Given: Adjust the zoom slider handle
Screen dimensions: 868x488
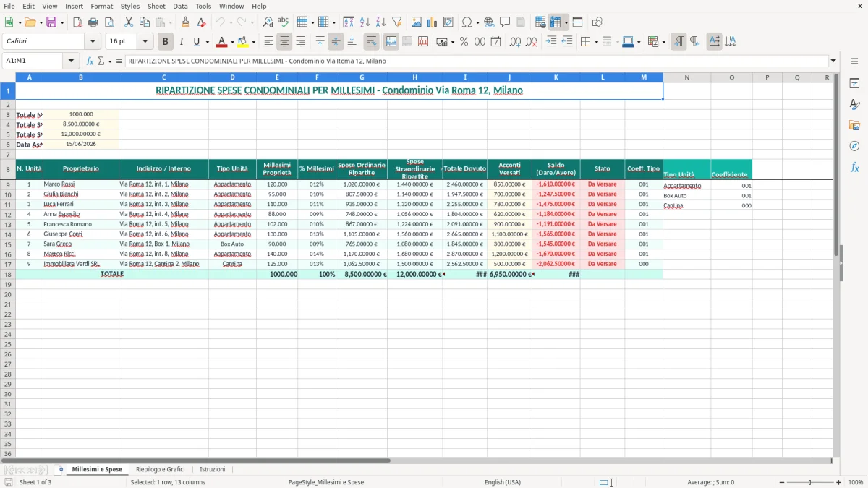Looking at the screenshot, I should click(809, 482).
